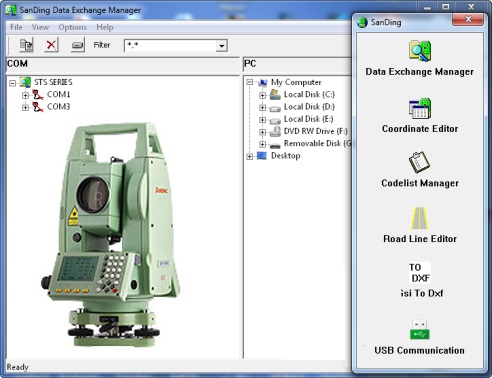Image resolution: width=492 pixels, height=378 pixels.
Task: Open the Filter dropdown arrow
Action: pos(222,46)
